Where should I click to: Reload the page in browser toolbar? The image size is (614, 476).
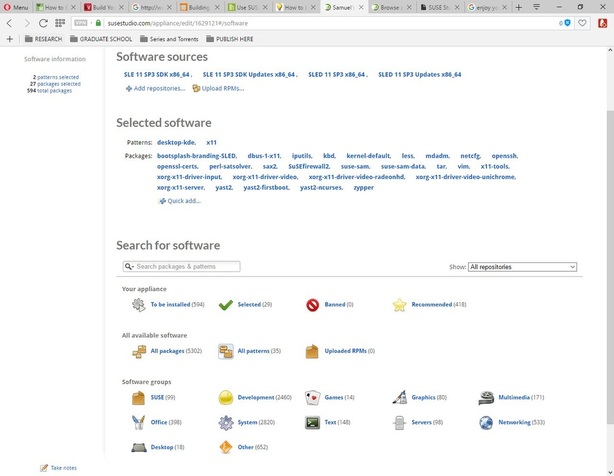coord(44,22)
